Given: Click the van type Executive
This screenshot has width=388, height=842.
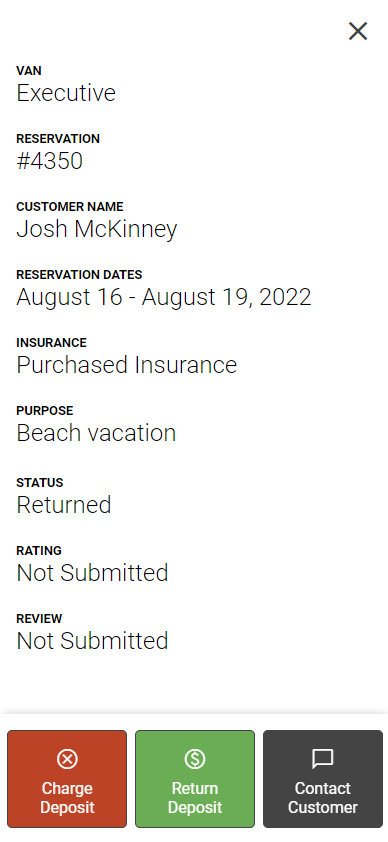Looking at the screenshot, I should (66, 93).
